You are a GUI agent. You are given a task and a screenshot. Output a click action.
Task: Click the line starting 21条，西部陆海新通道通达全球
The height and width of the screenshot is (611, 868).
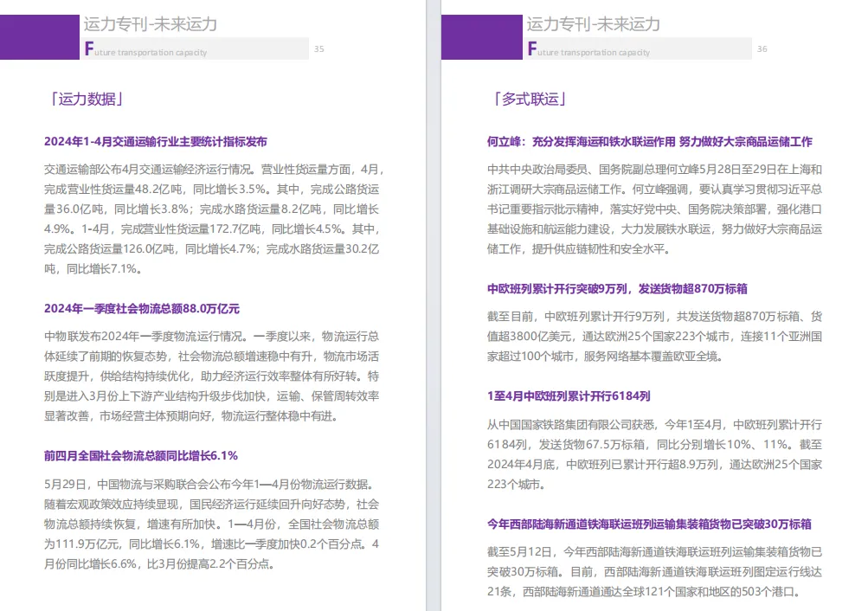click(645, 592)
